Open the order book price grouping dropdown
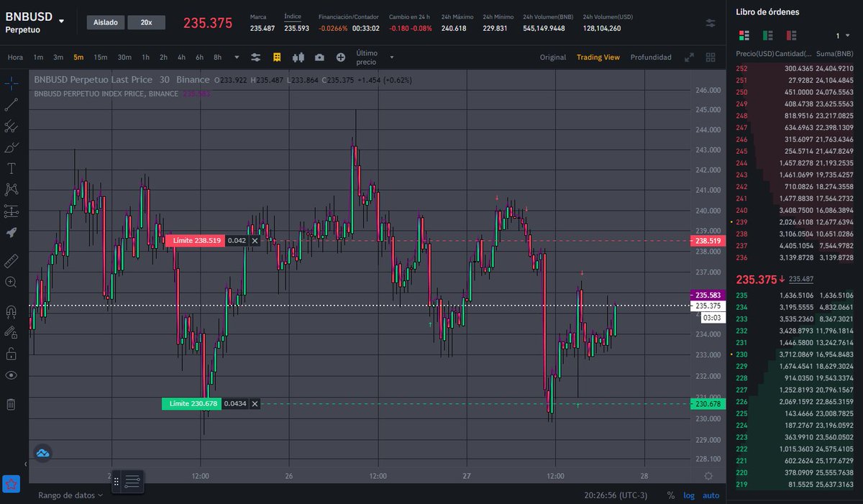This screenshot has height=504, width=863. click(842, 35)
